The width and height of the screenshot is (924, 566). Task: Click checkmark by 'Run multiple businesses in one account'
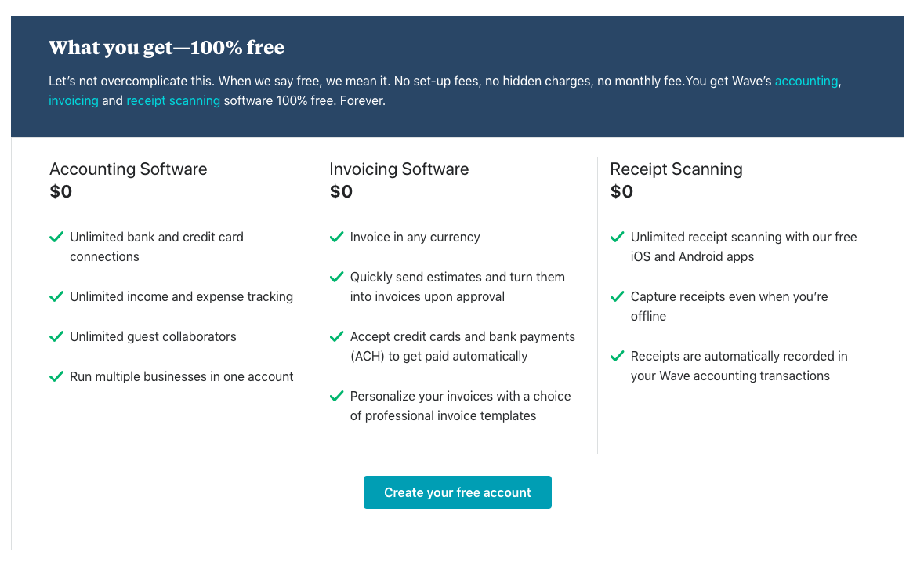pyautogui.click(x=56, y=377)
